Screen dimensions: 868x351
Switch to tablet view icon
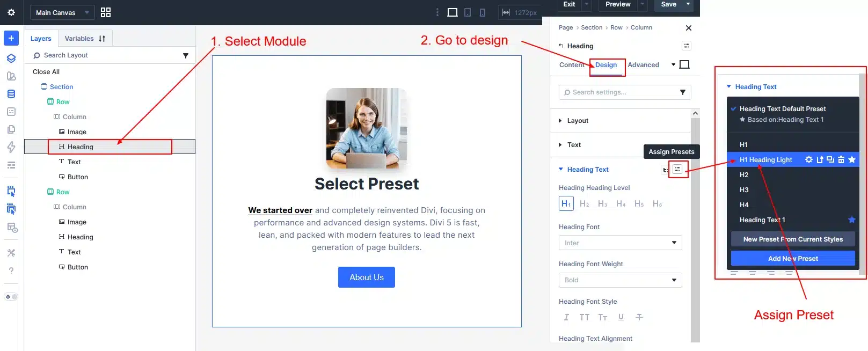click(x=468, y=12)
